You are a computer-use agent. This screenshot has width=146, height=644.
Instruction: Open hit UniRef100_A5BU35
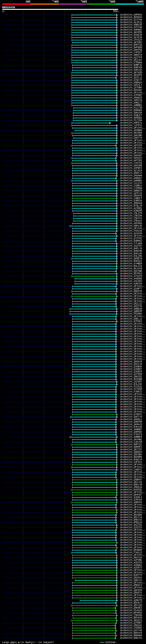(131, 25)
